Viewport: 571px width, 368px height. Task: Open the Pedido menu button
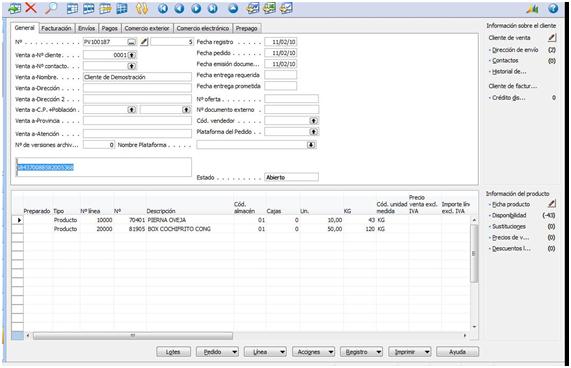217,352
